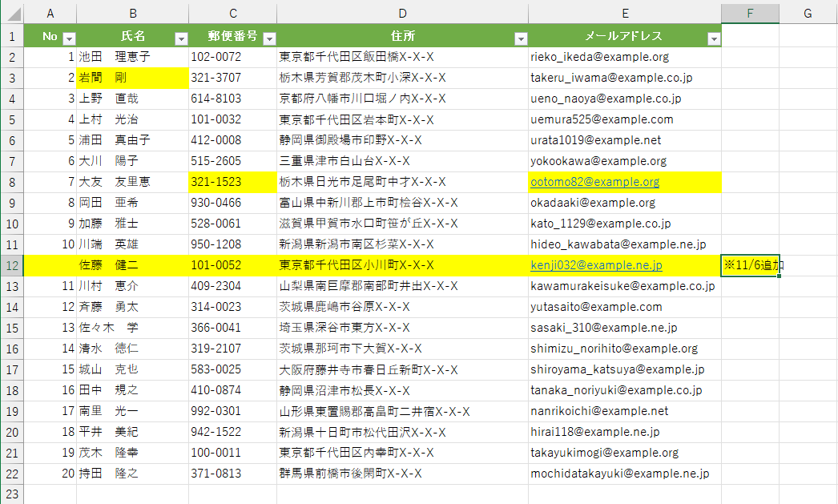838x504 pixels.
Task: Open the 氏名 column filter dropdown
Action: click(x=181, y=38)
